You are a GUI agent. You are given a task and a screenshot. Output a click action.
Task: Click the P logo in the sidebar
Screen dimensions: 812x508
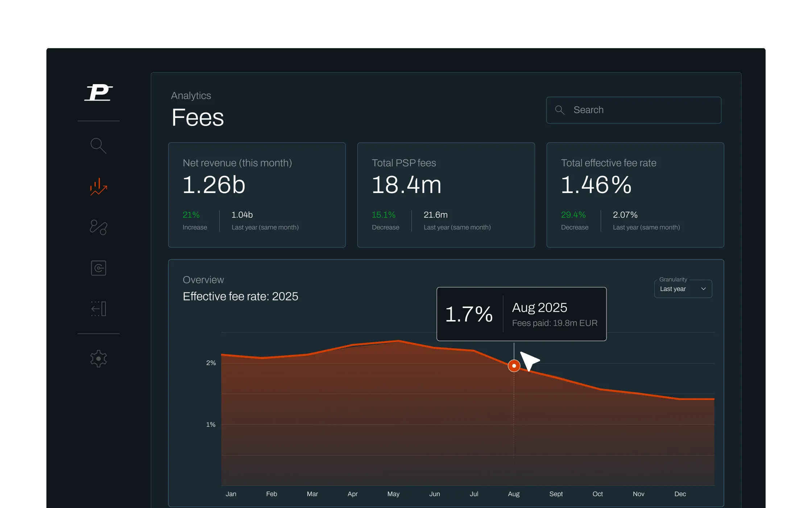[98, 93]
